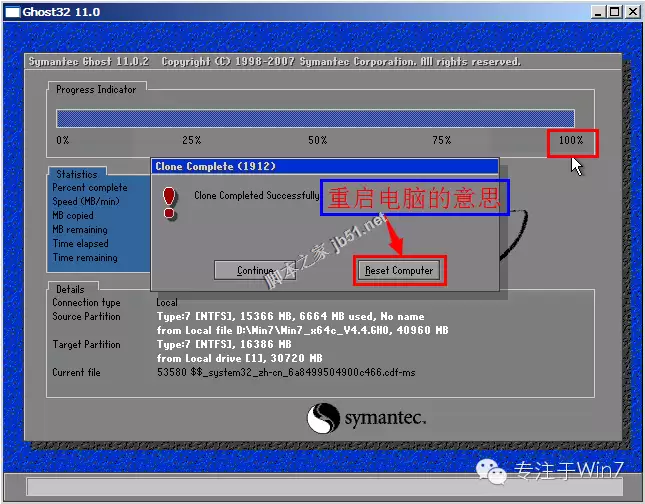This screenshot has width=645, height=504.
Task: Click the Current file label
Action: 76,372
